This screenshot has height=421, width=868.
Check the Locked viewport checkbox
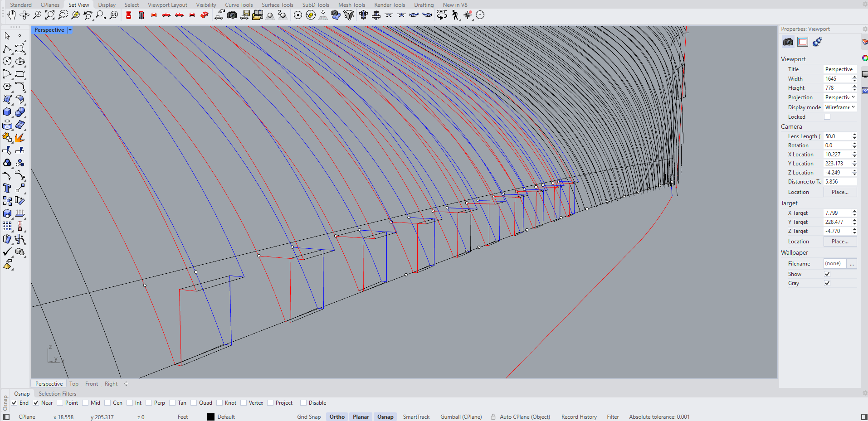tap(827, 117)
